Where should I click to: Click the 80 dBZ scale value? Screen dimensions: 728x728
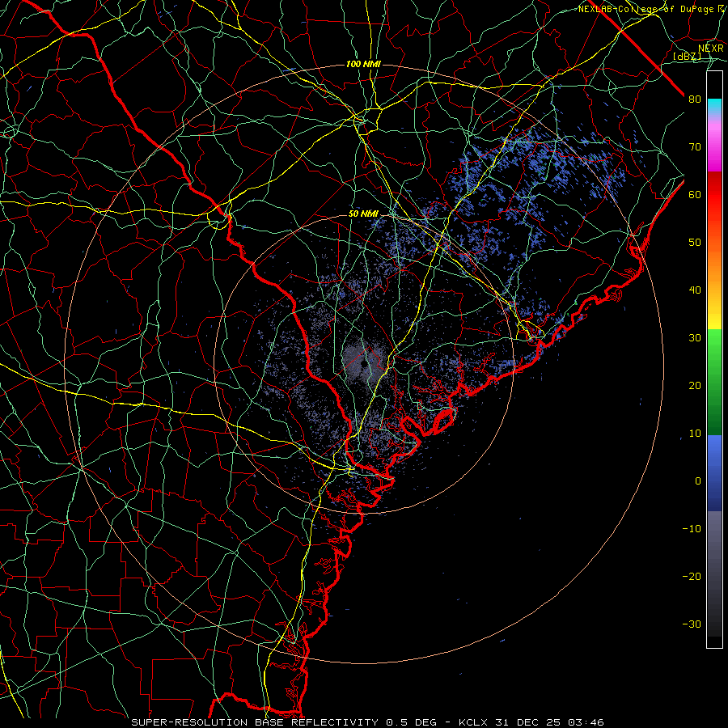click(695, 99)
